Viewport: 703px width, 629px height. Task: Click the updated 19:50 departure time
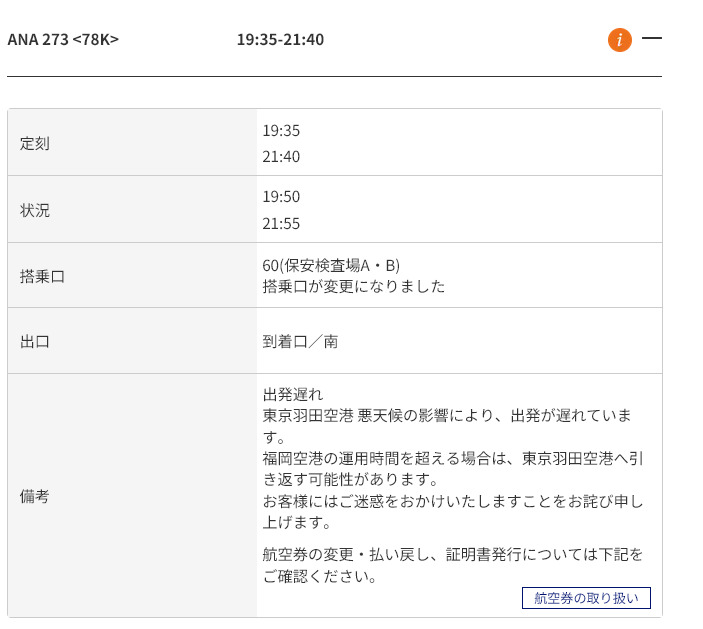281,197
